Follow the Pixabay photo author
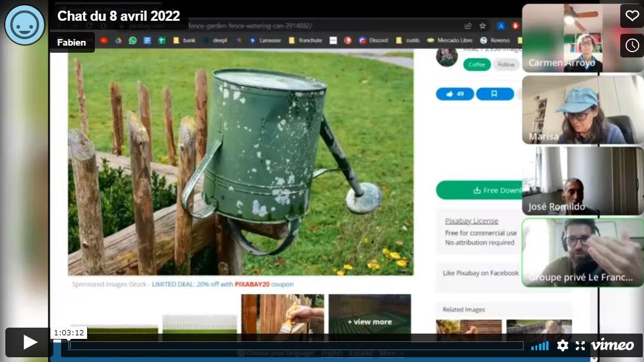Screen dimensions: 644x362 coord(506,65)
